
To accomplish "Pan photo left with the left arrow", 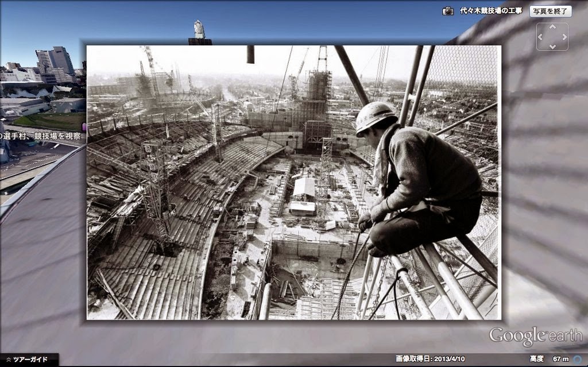I will 540,37.
